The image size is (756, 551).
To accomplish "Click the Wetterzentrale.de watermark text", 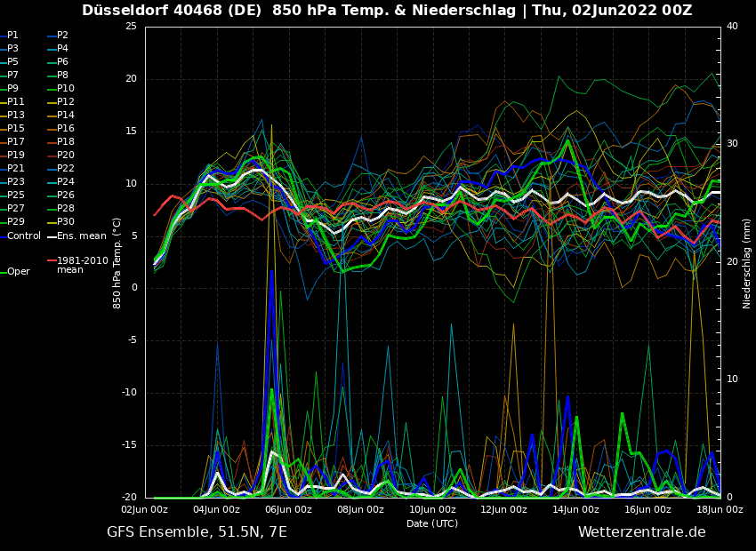I will pos(641,532).
